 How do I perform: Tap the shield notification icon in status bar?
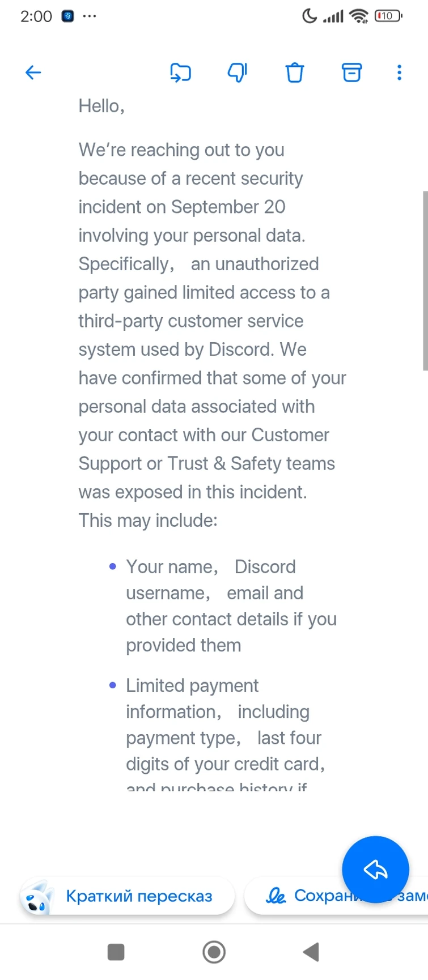coord(68,16)
